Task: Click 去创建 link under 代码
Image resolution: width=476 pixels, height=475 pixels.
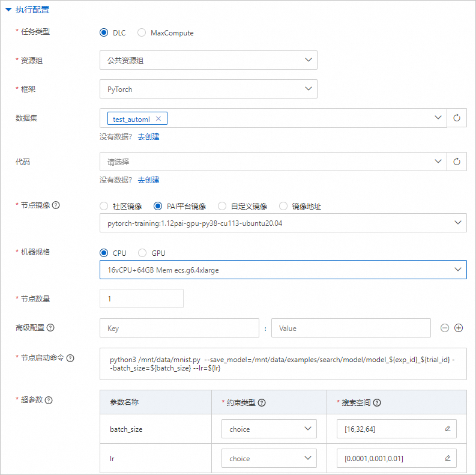Action: (148, 180)
